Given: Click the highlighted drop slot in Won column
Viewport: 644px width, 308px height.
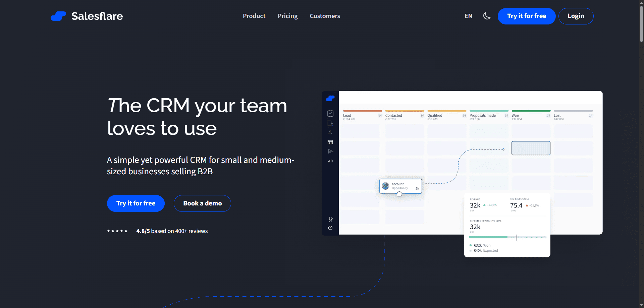Looking at the screenshot, I should click(x=531, y=148).
